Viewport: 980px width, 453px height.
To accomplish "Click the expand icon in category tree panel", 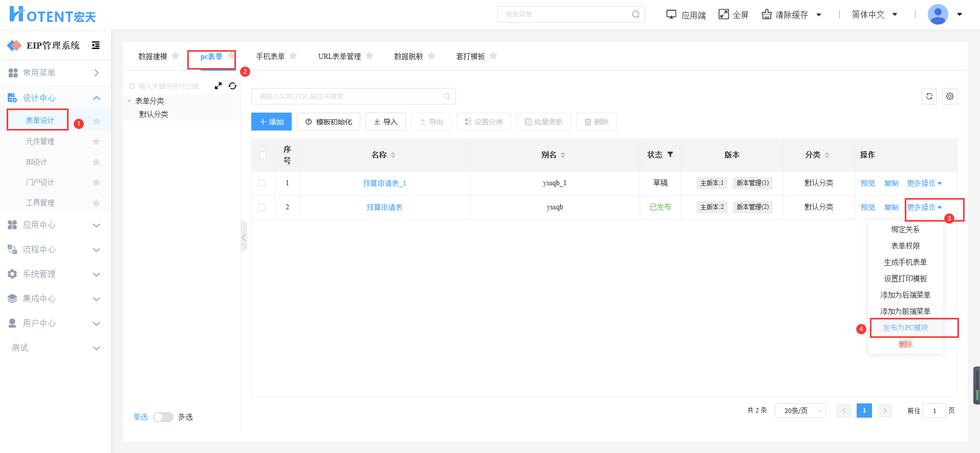I will (219, 86).
